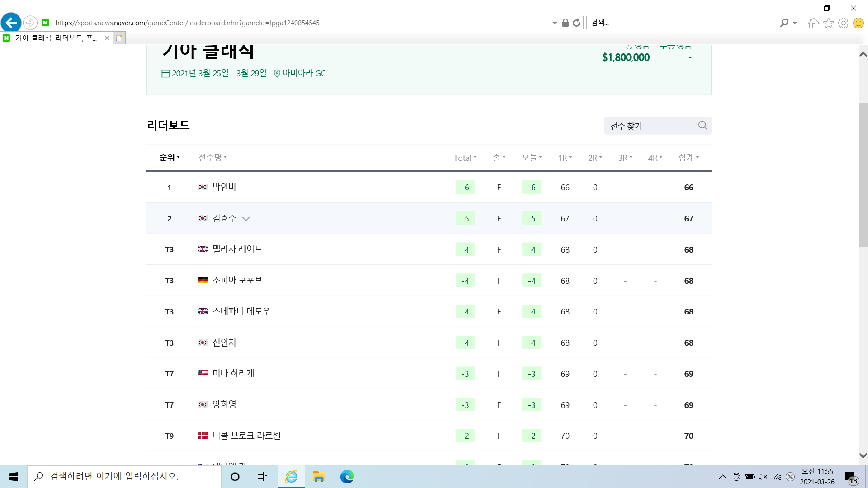Click the page scroll-down arrow
Screen dimensions: 868x488
[x=863, y=455]
